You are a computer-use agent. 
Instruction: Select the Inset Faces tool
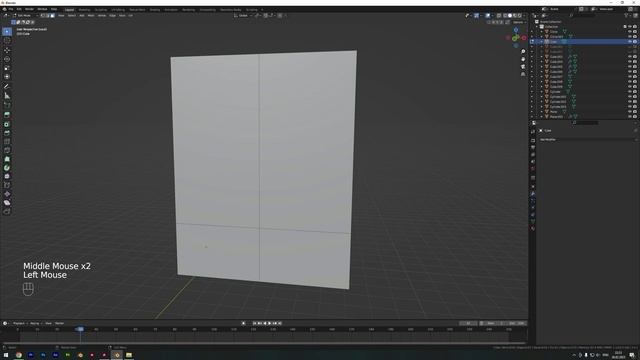(7, 124)
